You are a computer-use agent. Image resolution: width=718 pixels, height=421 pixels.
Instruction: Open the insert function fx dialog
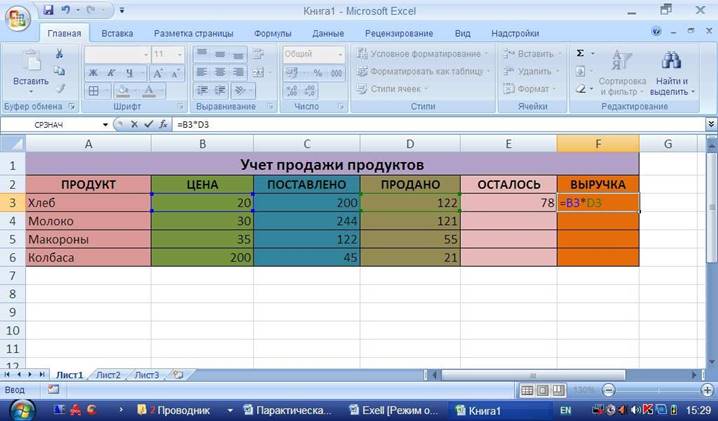click(163, 124)
